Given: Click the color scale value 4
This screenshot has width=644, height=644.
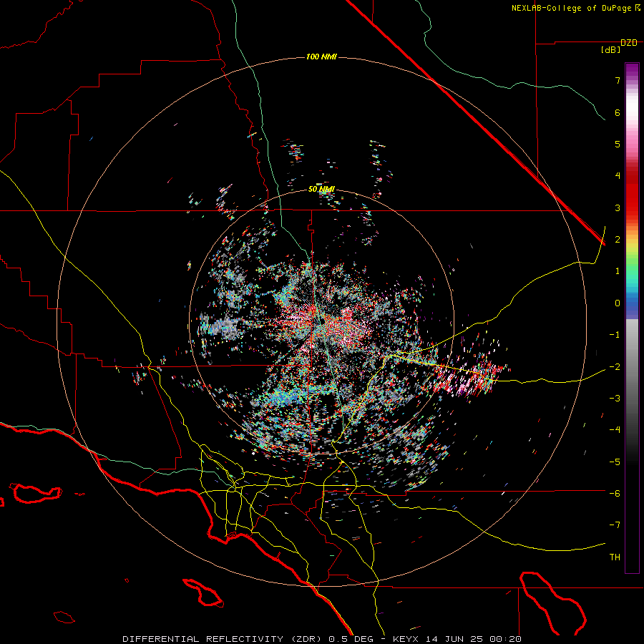Looking at the screenshot, I should pyautogui.click(x=618, y=176).
